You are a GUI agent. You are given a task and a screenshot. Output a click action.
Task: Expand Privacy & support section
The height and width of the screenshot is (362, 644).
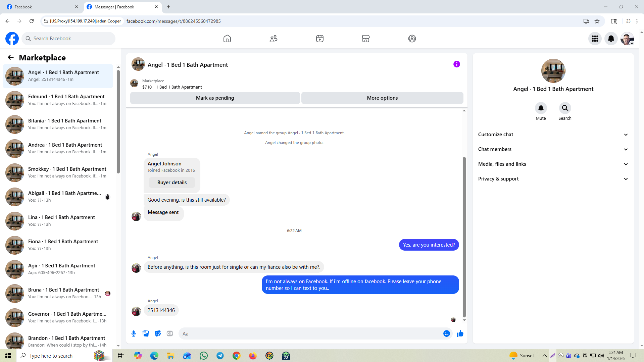tap(553, 179)
